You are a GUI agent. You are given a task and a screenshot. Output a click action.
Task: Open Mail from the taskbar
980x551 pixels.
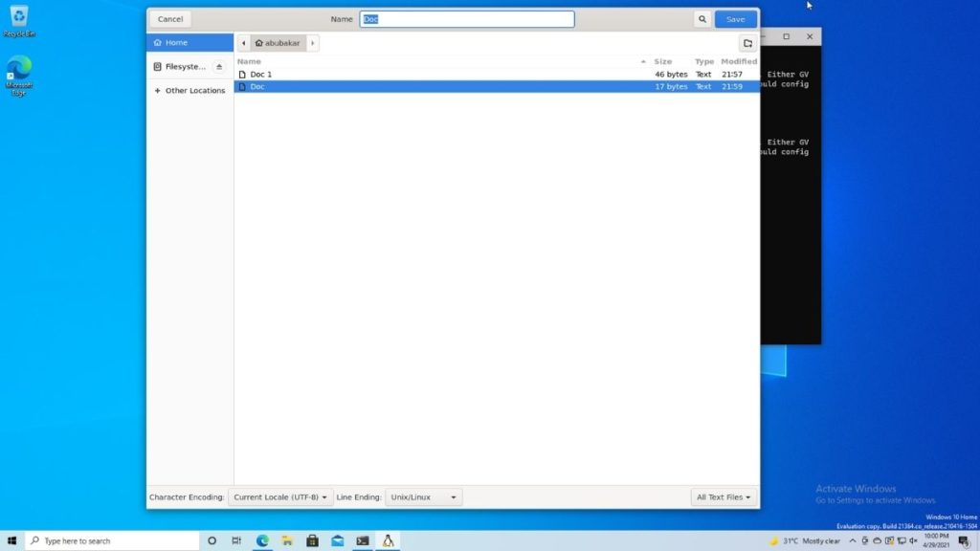(337, 540)
